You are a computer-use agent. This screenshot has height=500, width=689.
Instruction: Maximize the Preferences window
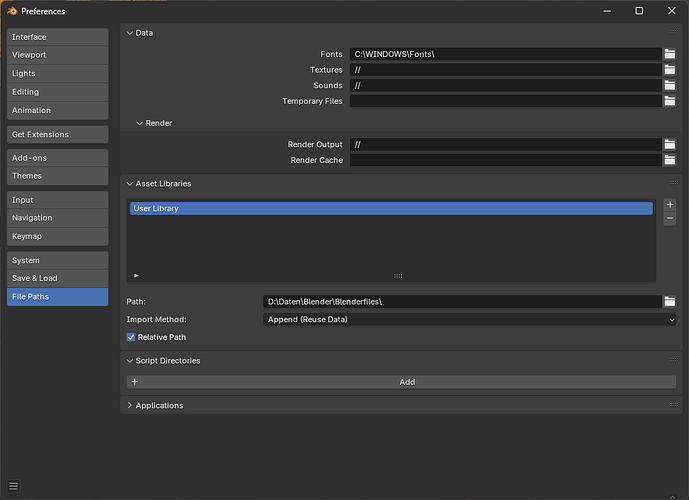tap(639, 11)
